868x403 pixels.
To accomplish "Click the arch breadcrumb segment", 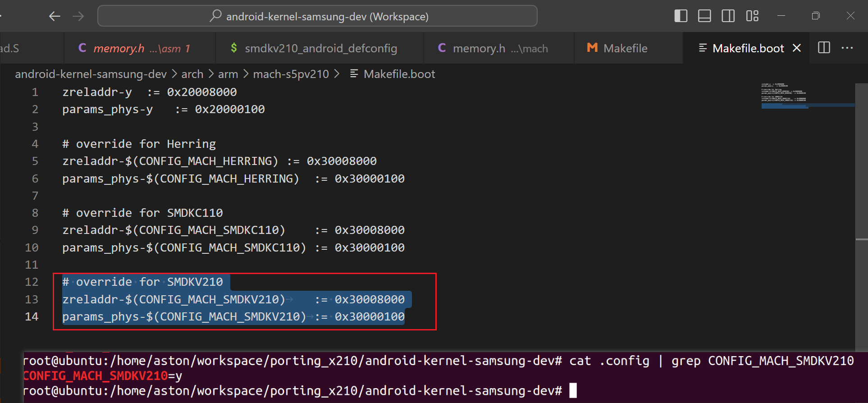I will (x=192, y=74).
